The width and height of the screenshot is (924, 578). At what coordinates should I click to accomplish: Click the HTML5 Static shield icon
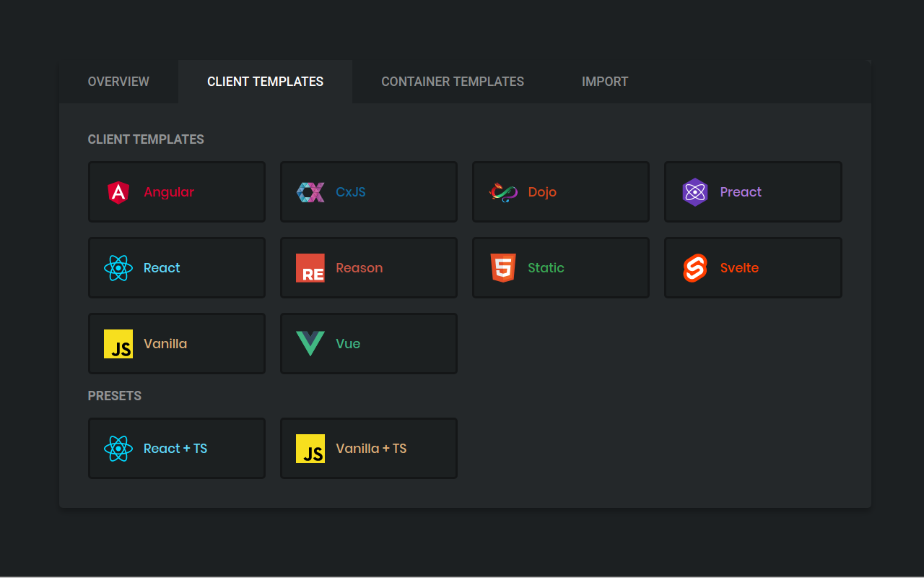502,268
